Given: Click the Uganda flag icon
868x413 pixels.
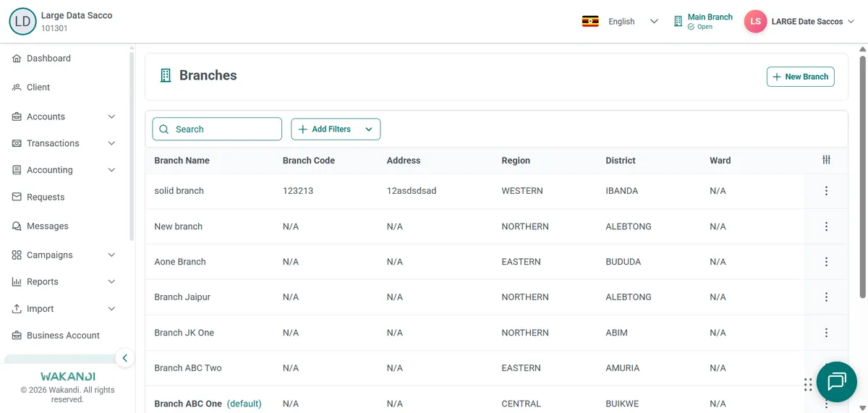Looking at the screenshot, I should [590, 21].
